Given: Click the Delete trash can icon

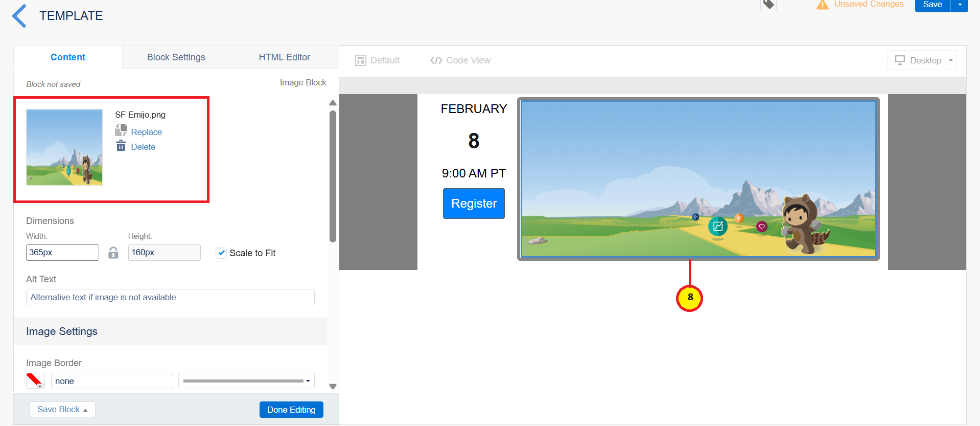Looking at the screenshot, I should pyautogui.click(x=121, y=146).
